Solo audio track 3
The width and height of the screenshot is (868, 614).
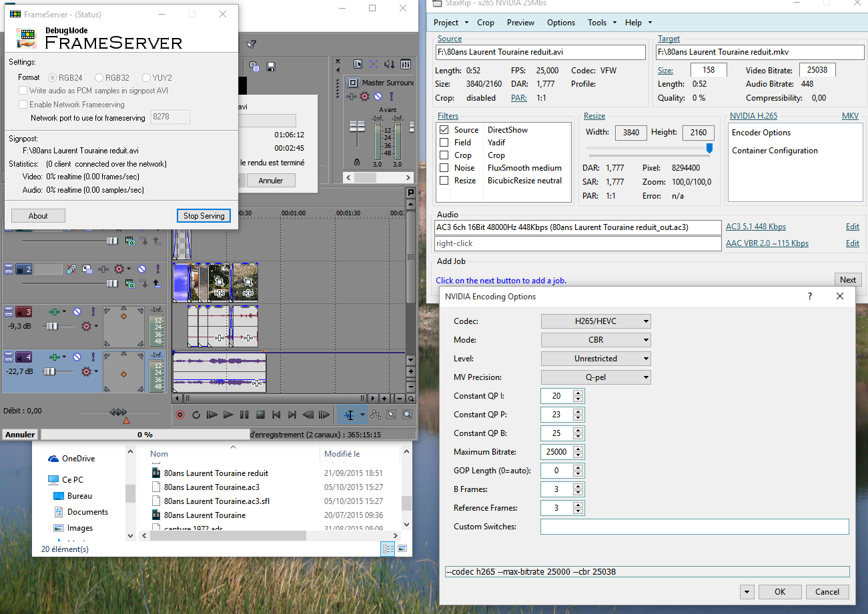93,311
